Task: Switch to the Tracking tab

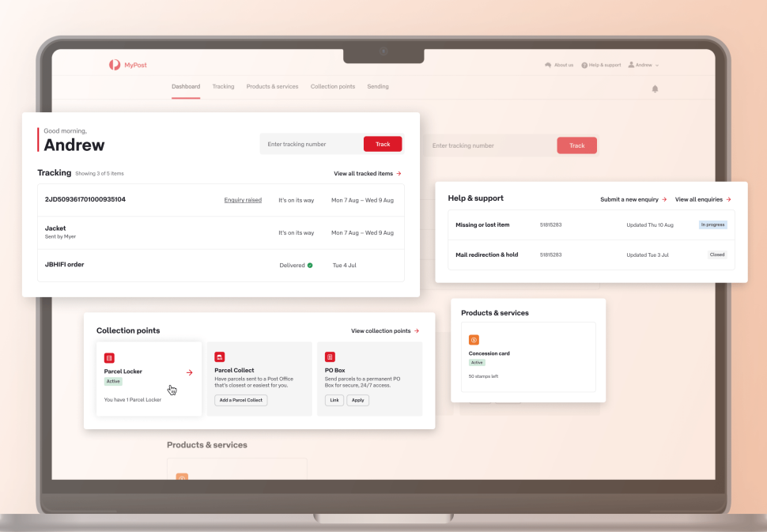Action: coord(223,86)
